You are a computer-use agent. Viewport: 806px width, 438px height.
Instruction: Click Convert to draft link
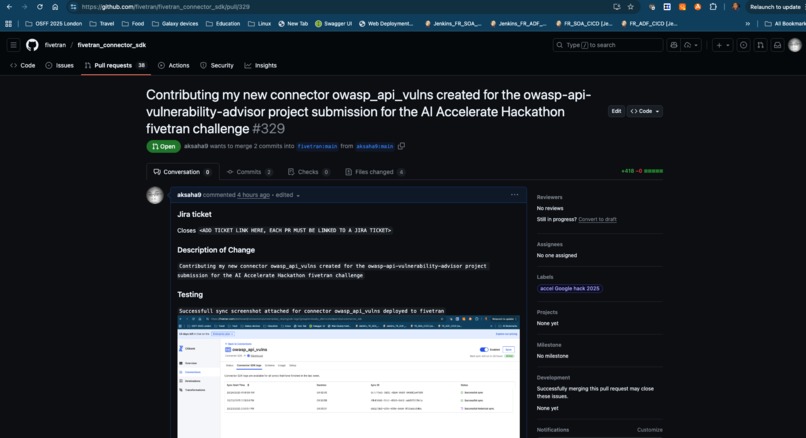coord(597,219)
